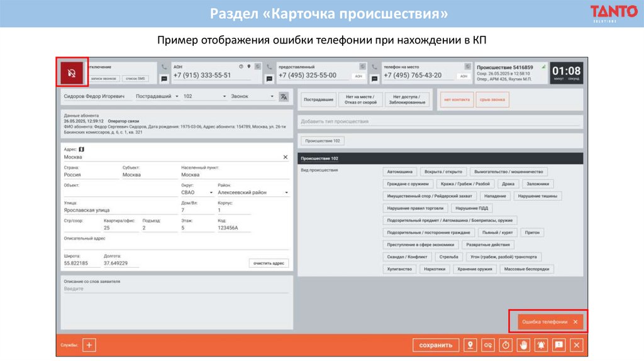644x361 pixels.
Task: Select the Происшествие 102 tab chip
Action: pos(323,141)
